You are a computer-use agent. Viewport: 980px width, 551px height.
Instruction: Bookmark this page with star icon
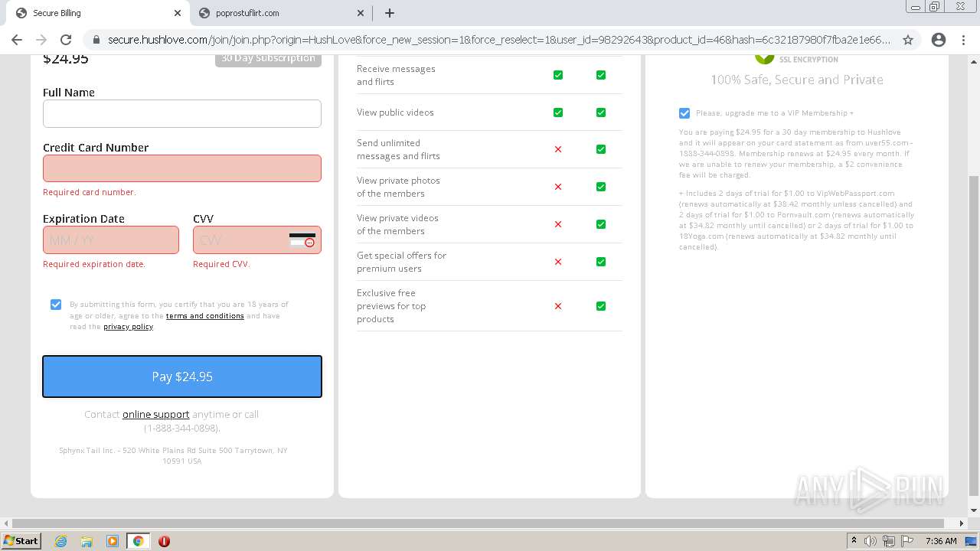908,40
